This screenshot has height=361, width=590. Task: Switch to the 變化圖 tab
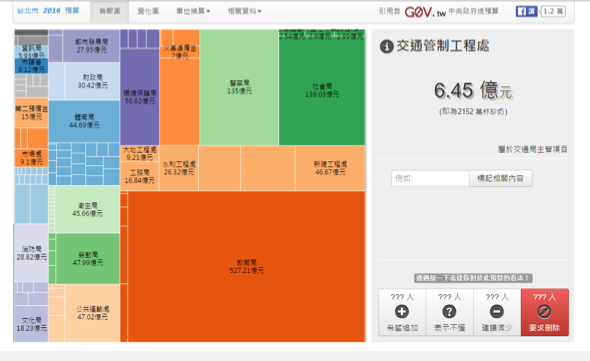(x=148, y=11)
